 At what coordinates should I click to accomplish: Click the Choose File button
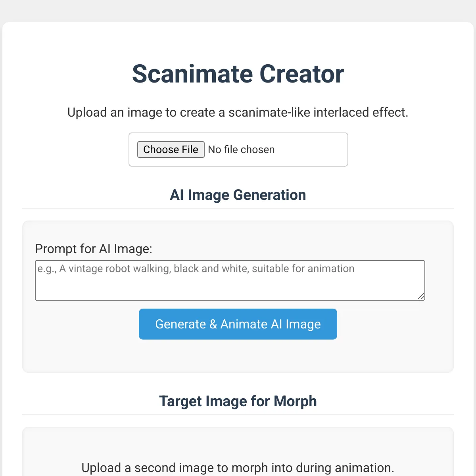coord(171,150)
